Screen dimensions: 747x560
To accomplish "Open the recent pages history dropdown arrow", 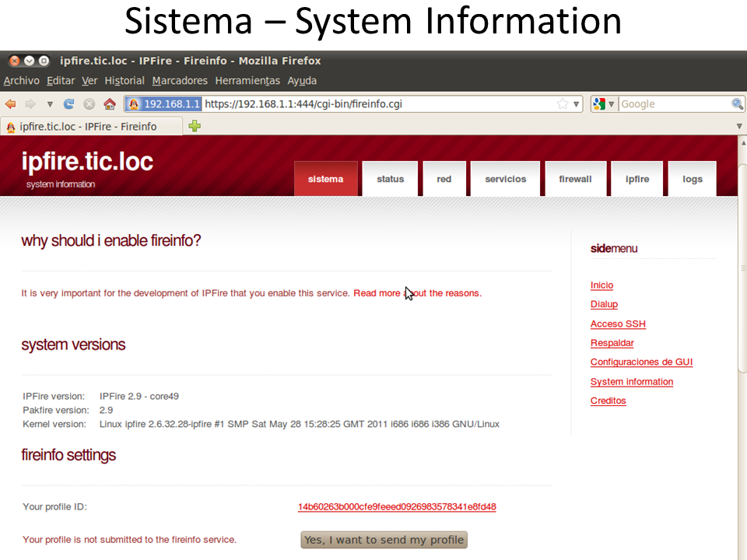I will (x=50, y=104).
